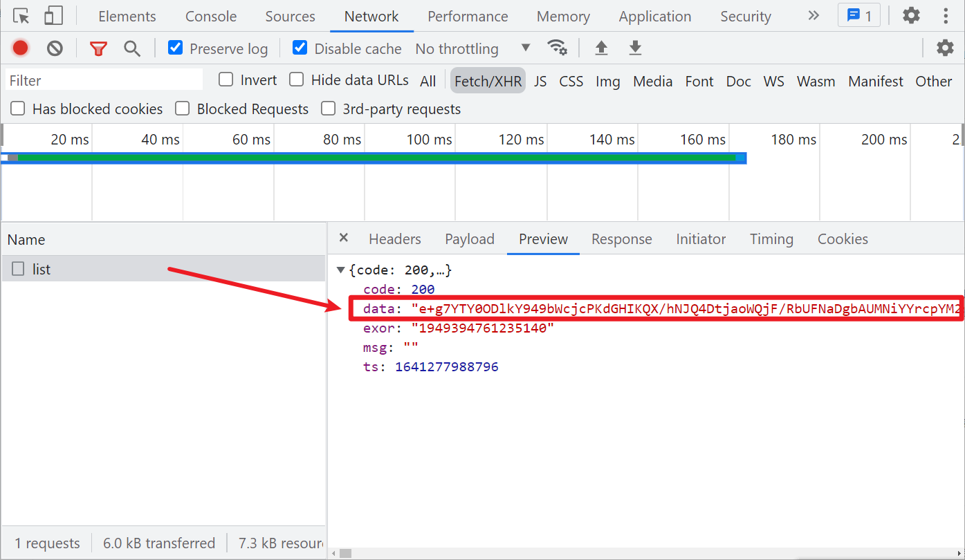Screen dimensions: 965x560
Task: Collapse the JSON response root object
Action: [x=340, y=270]
